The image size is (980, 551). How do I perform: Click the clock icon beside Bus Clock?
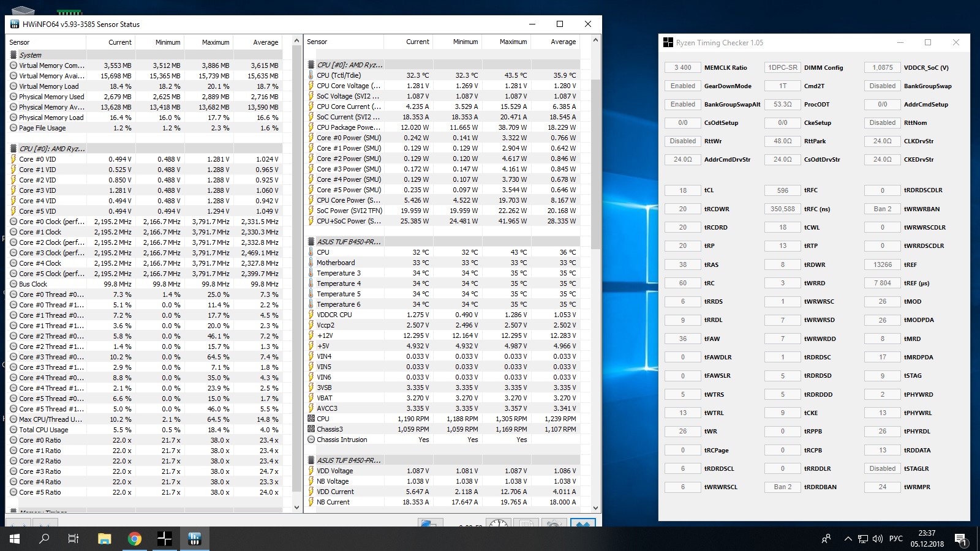click(x=13, y=284)
